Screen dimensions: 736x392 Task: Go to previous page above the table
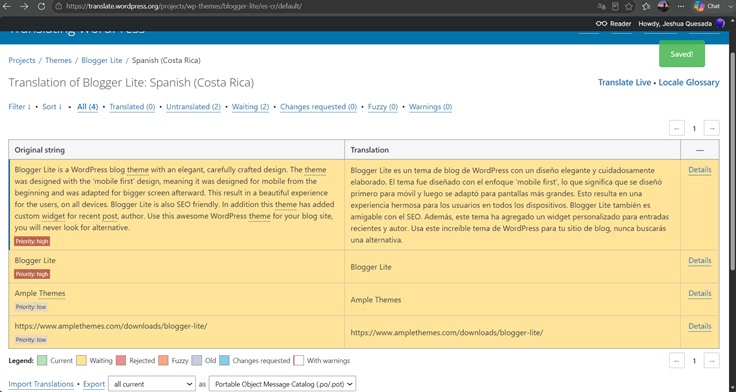(676, 128)
